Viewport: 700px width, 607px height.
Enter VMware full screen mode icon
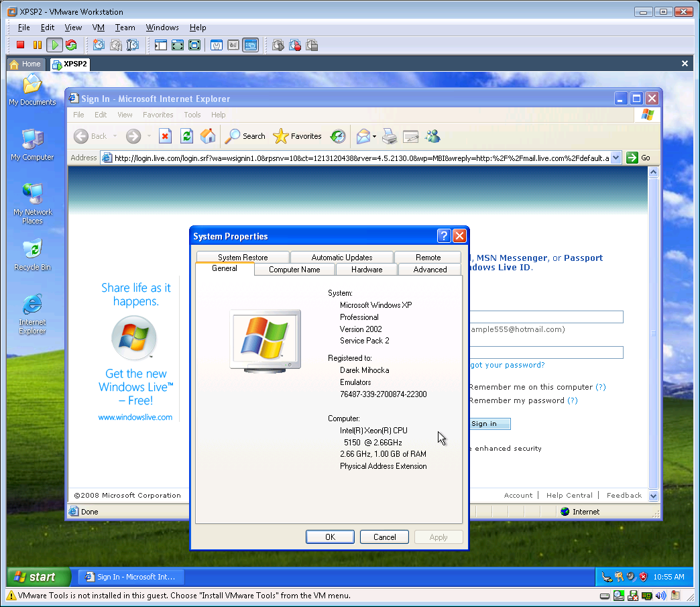(178, 45)
